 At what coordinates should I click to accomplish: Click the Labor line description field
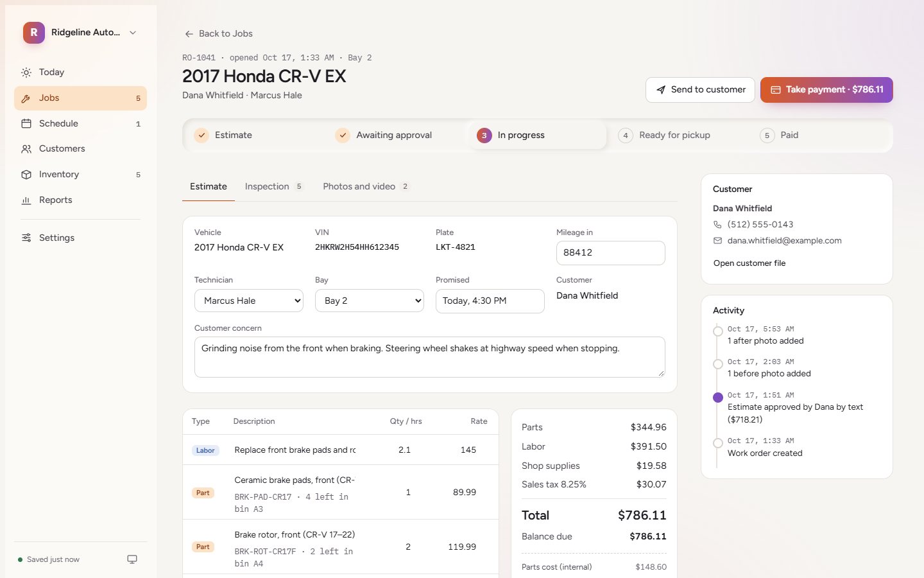(x=295, y=450)
